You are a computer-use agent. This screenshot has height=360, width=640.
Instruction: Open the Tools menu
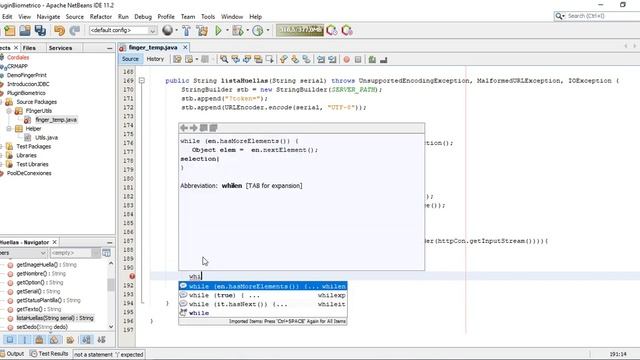coord(208,17)
